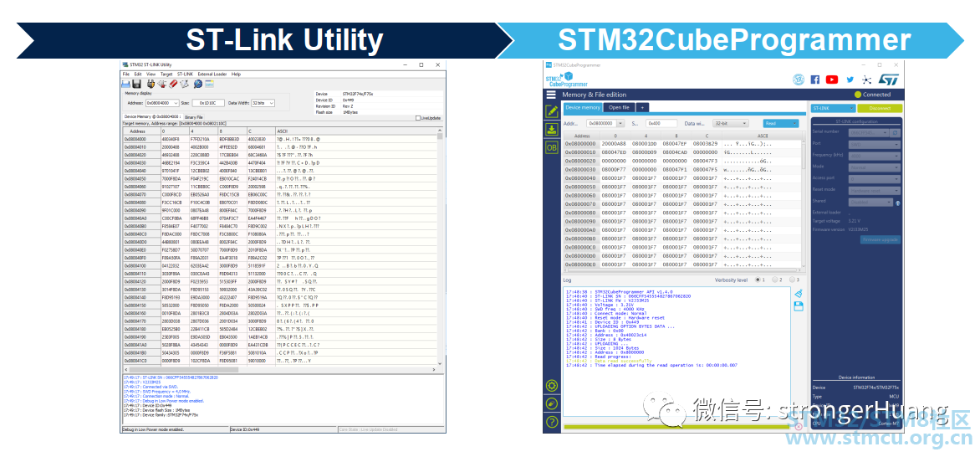
Task: Click ST logo in CubeProgrammer header
Action: (x=889, y=80)
